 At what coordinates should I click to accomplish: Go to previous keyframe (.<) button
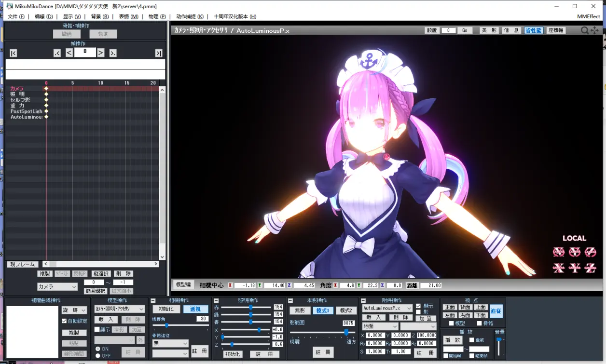click(x=57, y=53)
